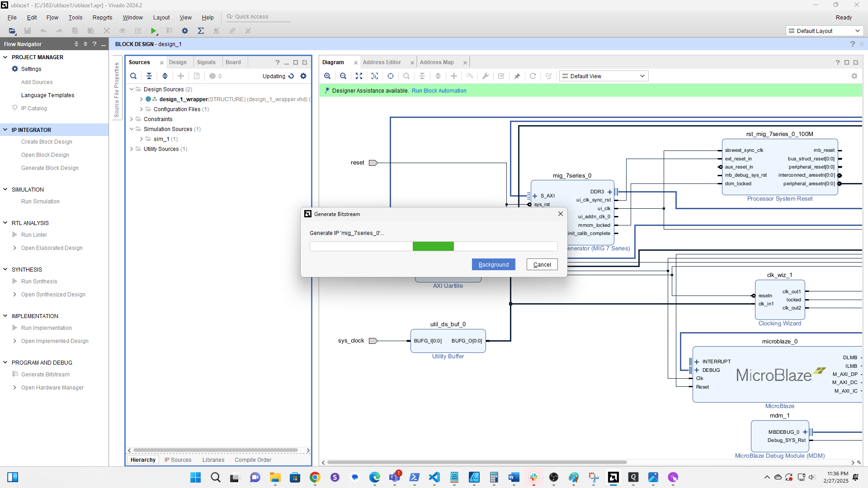The width and height of the screenshot is (868, 488).
Task: Open Sources panel gear settings
Action: coord(303,76)
